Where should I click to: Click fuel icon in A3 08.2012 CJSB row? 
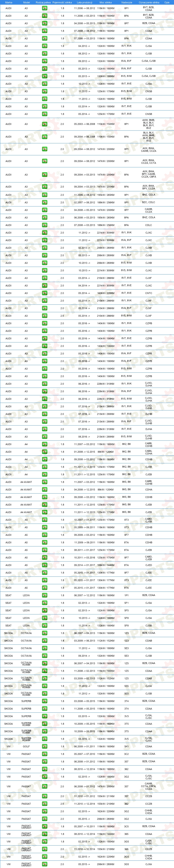click(x=45, y=54)
